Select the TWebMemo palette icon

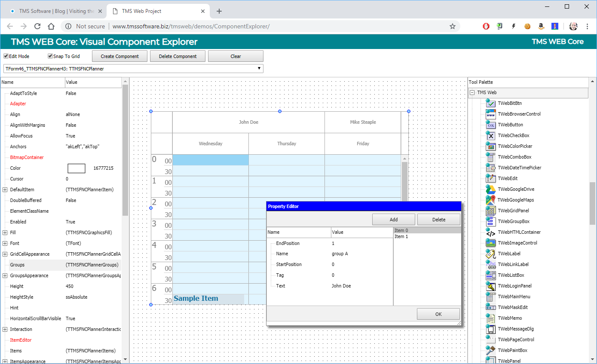[490, 318]
